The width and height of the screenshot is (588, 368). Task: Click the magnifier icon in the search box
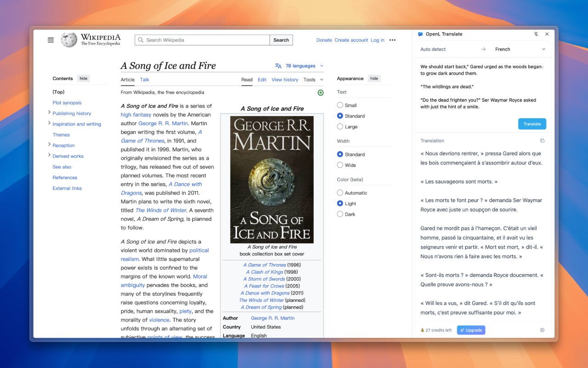tap(141, 40)
